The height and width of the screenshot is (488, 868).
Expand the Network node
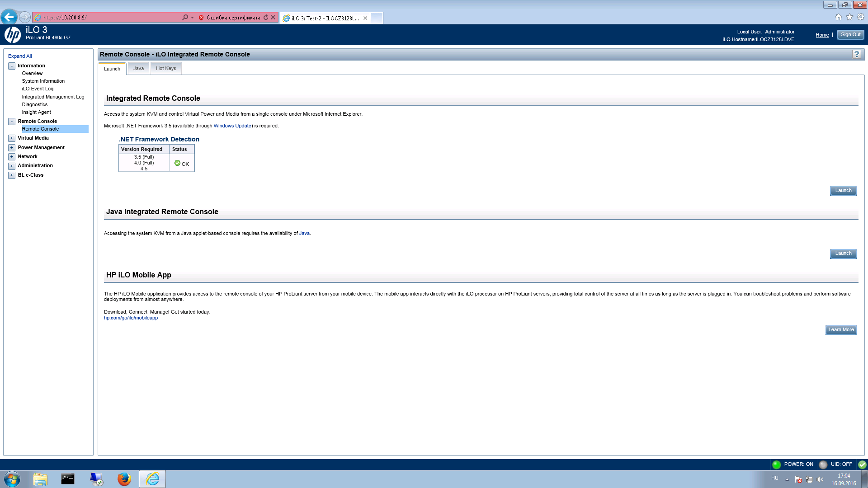click(x=12, y=157)
